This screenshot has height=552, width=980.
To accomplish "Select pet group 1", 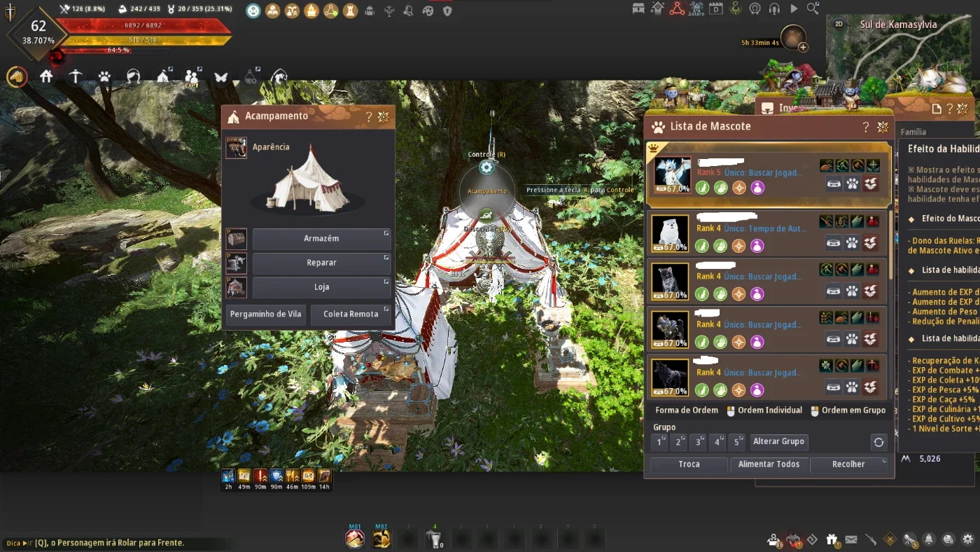I will (659, 442).
